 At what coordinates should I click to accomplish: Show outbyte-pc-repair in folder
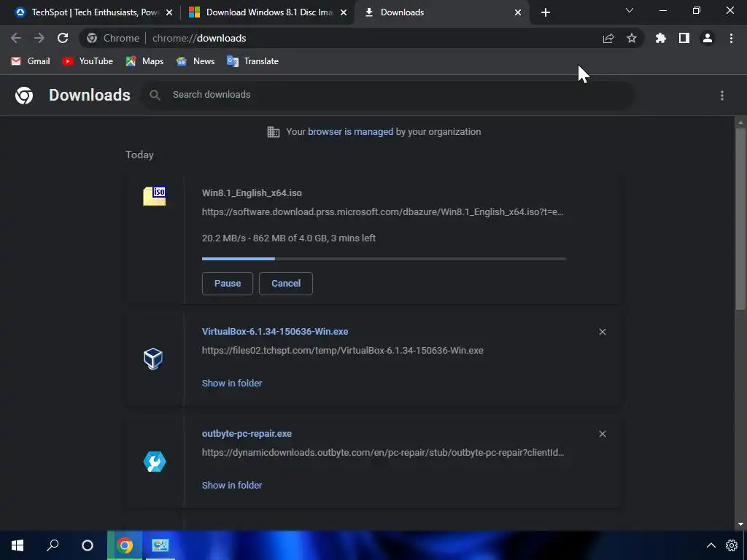click(232, 485)
